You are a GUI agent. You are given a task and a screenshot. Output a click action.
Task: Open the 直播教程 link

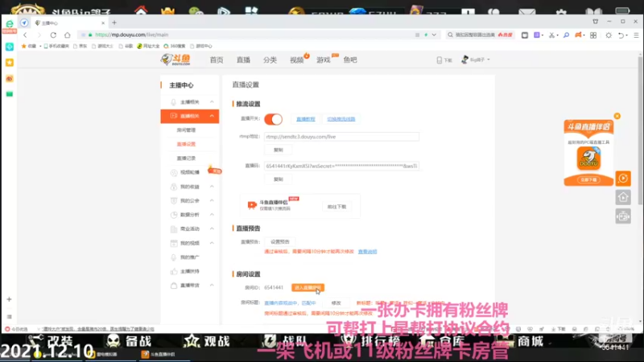pyautogui.click(x=306, y=119)
